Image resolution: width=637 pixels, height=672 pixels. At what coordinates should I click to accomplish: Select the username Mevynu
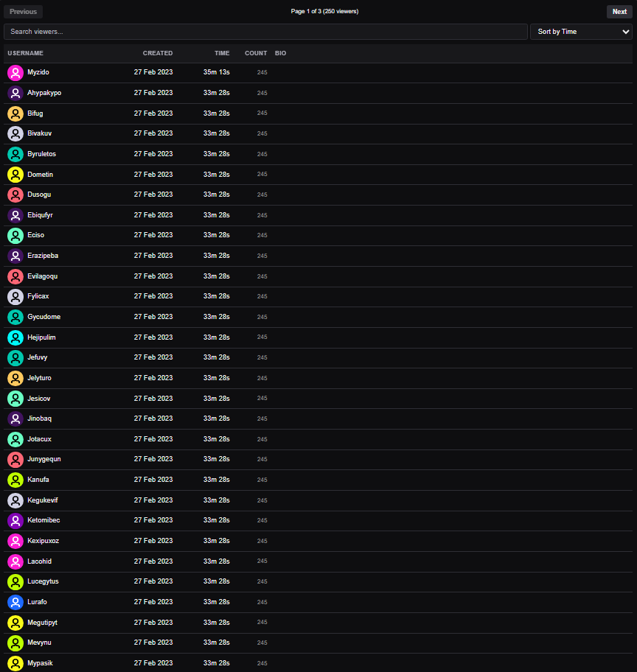pyautogui.click(x=40, y=643)
